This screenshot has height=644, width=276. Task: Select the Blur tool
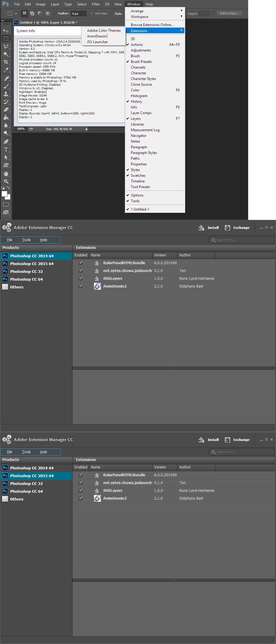coord(6,125)
